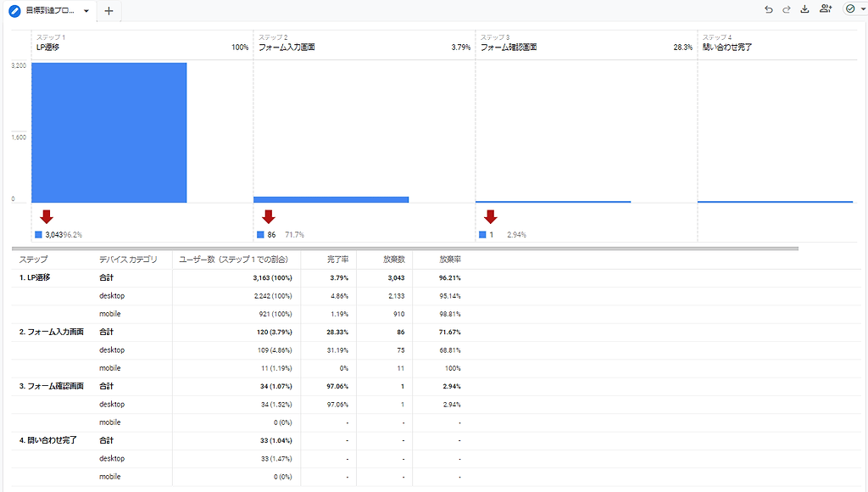The image size is (868, 492).
Task: Click the 28.33% completion rate cell
Action: 337,333
